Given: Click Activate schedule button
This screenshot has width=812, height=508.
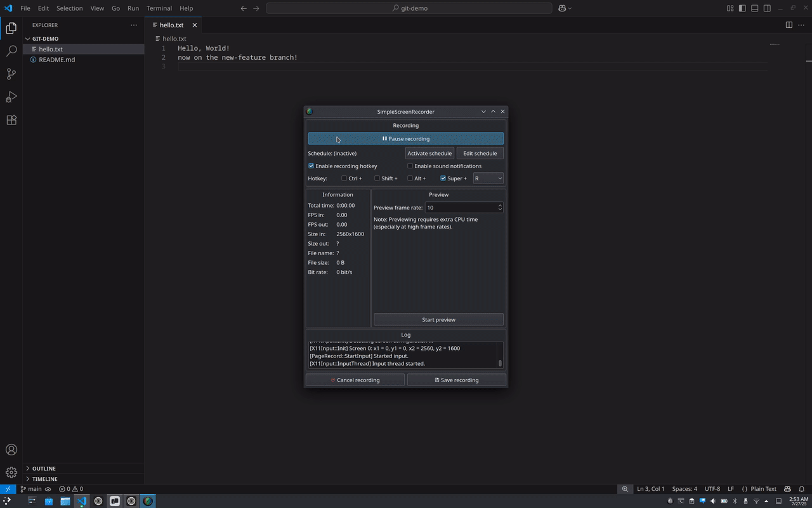Looking at the screenshot, I should coord(429,153).
